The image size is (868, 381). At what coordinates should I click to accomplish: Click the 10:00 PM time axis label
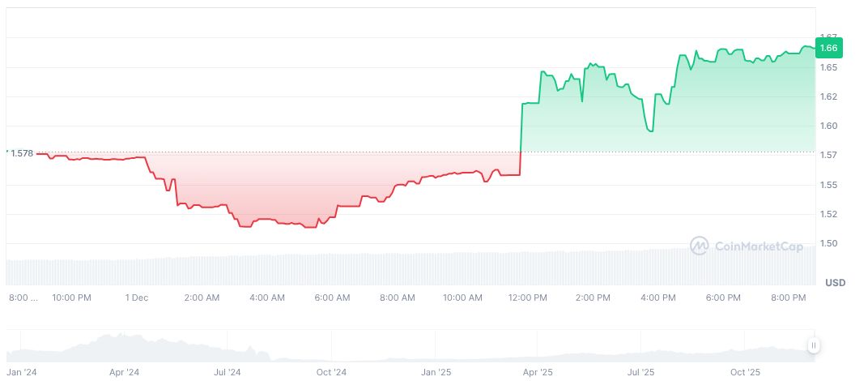coord(71,298)
